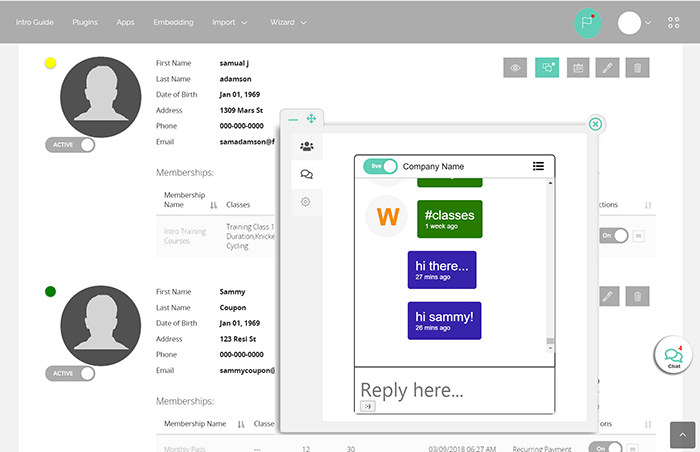The image size is (700, 452).
Task: Open the user avatar dropdown in header
Action: tap(635, 22)
